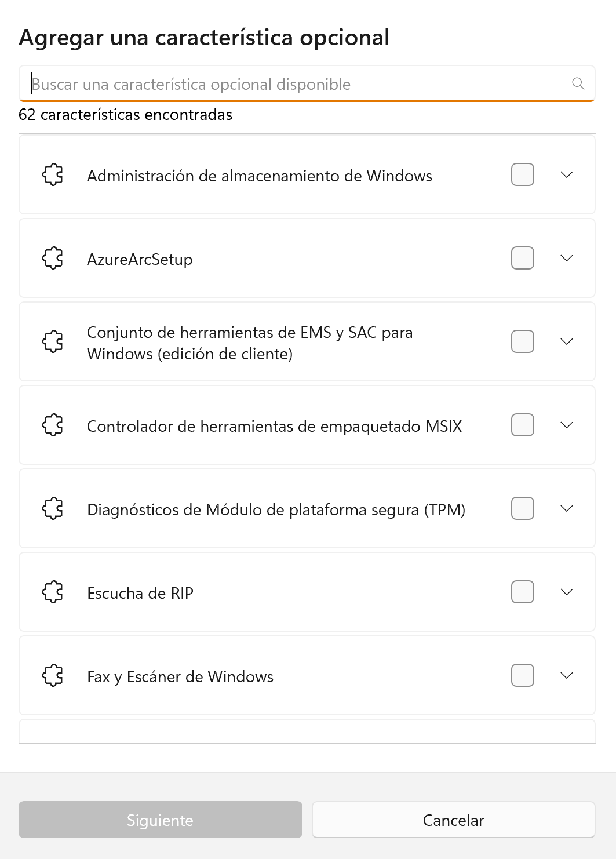
Task: Click the puzzle icon next to Administración de almacenamiento
Action: click(53, 175)
